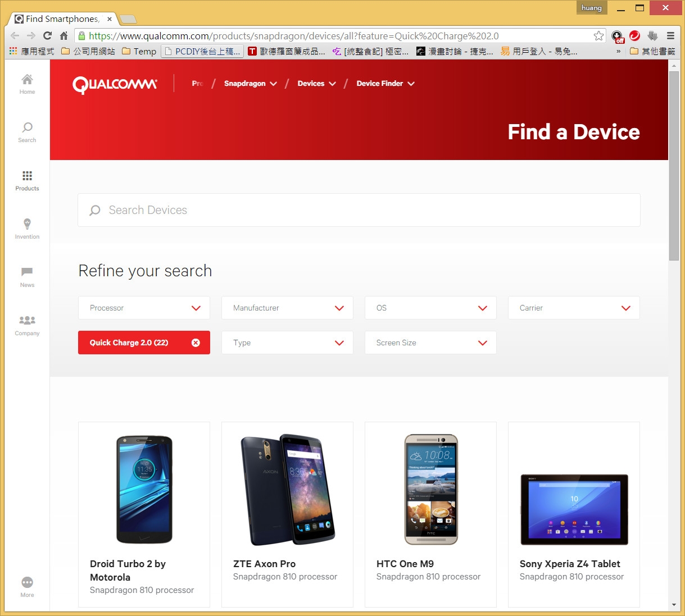Click the HTC One M9 phone image
Viewport: 685px width, 616px height.
coord(431,490)
